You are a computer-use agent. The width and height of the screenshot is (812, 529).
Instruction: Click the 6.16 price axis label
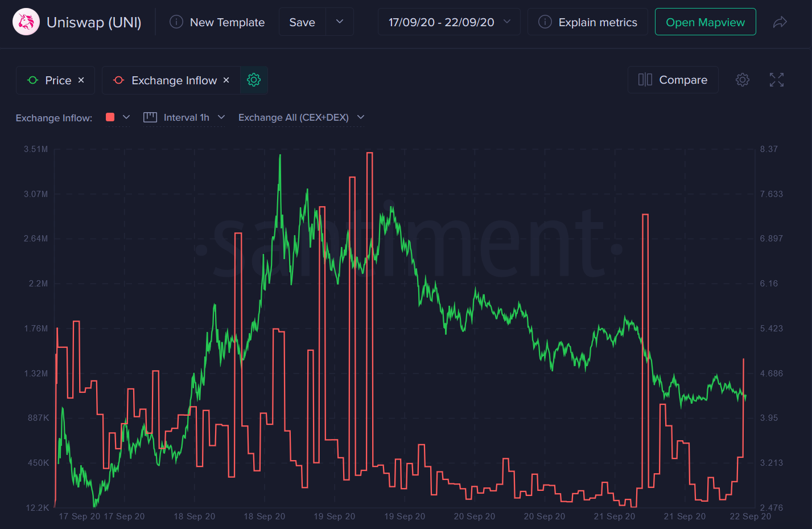coord(769,284)
